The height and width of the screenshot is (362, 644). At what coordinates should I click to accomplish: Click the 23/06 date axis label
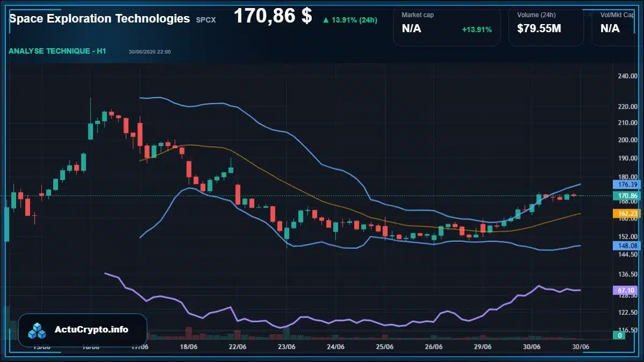click(287, 347)
